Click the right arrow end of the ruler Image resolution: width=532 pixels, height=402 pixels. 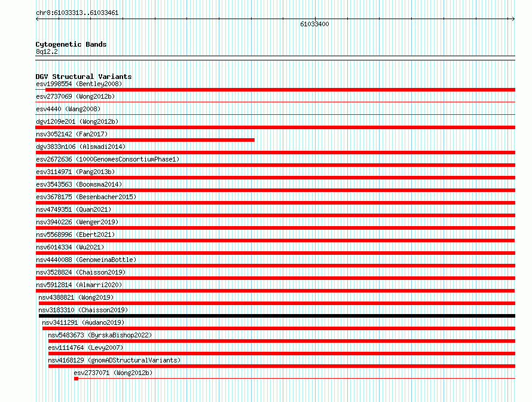513,19
